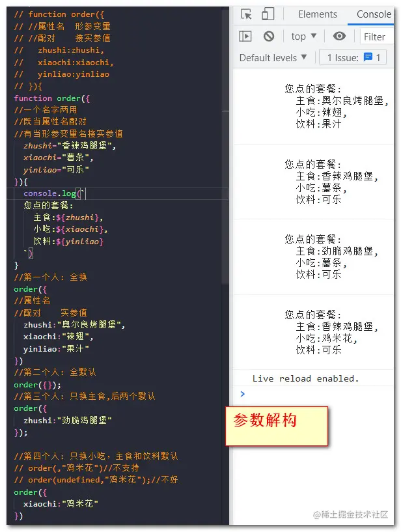Click console output 主食:奥尔良烤腿堡
The image size is (401, 532).
342,101
